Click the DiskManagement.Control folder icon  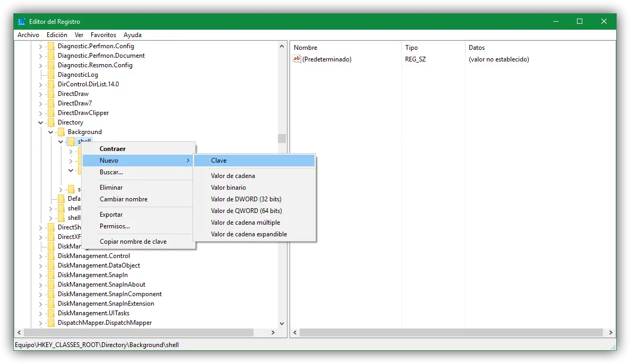[51, 256]
